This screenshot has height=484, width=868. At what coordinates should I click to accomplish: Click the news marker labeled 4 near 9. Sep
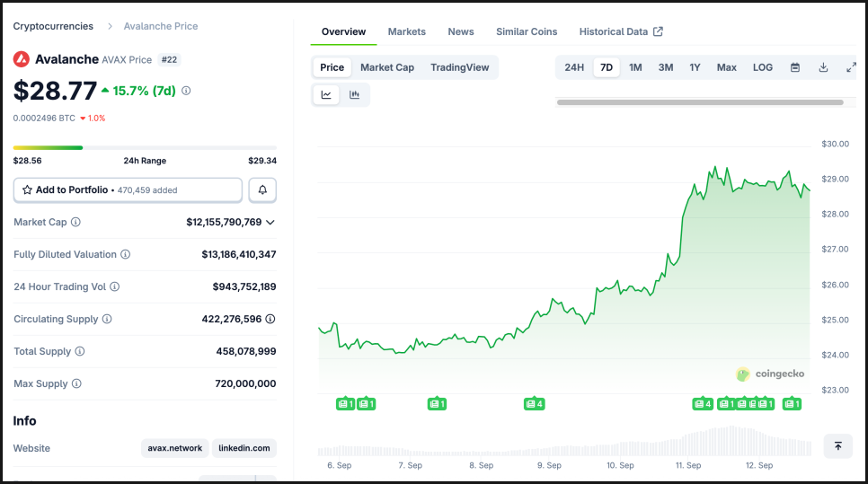click(x=535, y=404)
